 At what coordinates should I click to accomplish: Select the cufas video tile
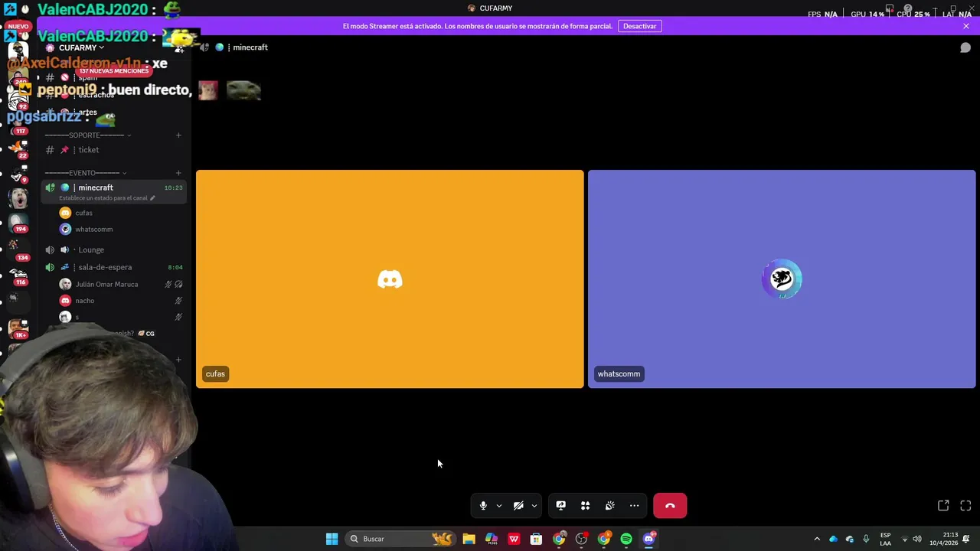(390, 279)
